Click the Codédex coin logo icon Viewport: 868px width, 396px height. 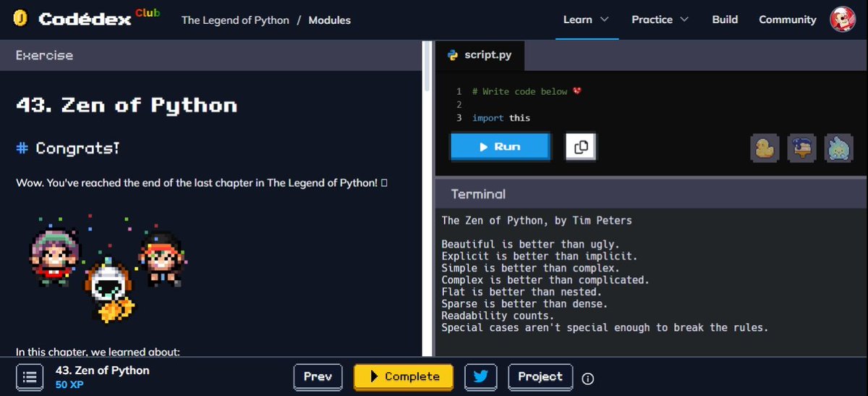click(20, 19)
